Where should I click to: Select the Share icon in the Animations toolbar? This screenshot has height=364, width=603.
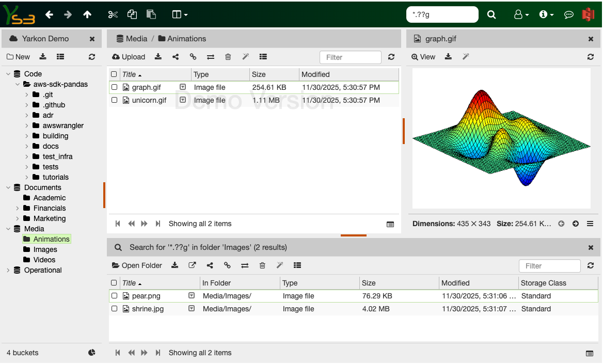click(176, 57)
